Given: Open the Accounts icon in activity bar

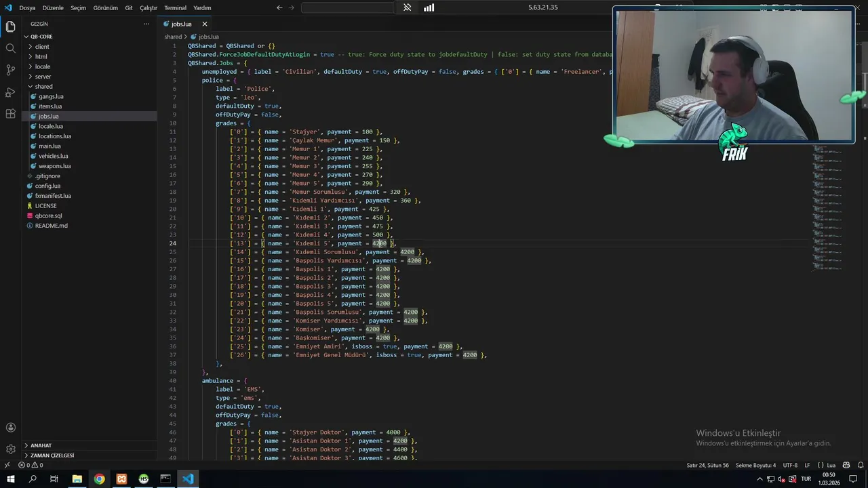Looking at the screenshot, I should (x=10, y=428).
